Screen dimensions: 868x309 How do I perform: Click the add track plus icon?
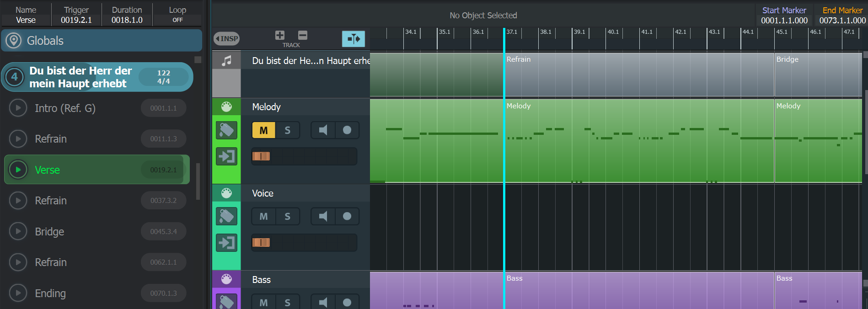click(x=280, y=35)
